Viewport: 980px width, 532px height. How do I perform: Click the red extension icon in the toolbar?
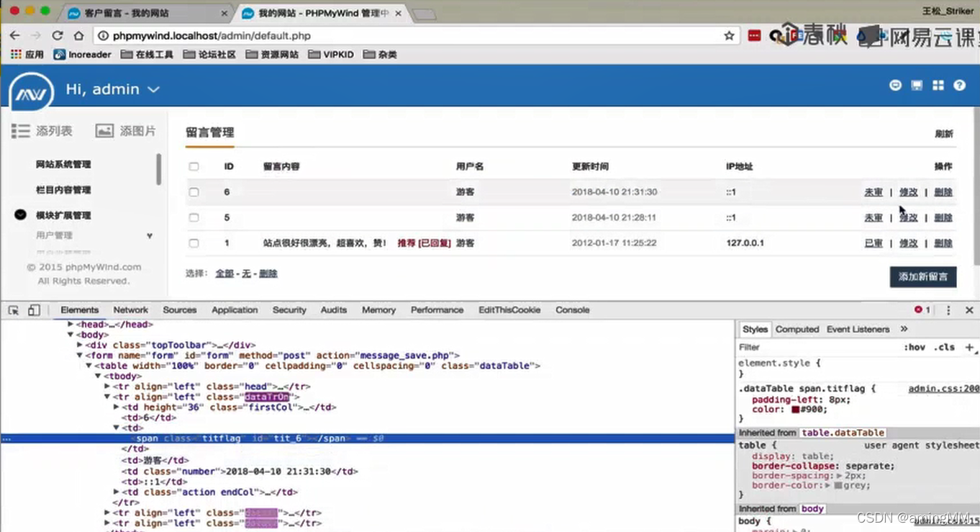tap(754, 35)
